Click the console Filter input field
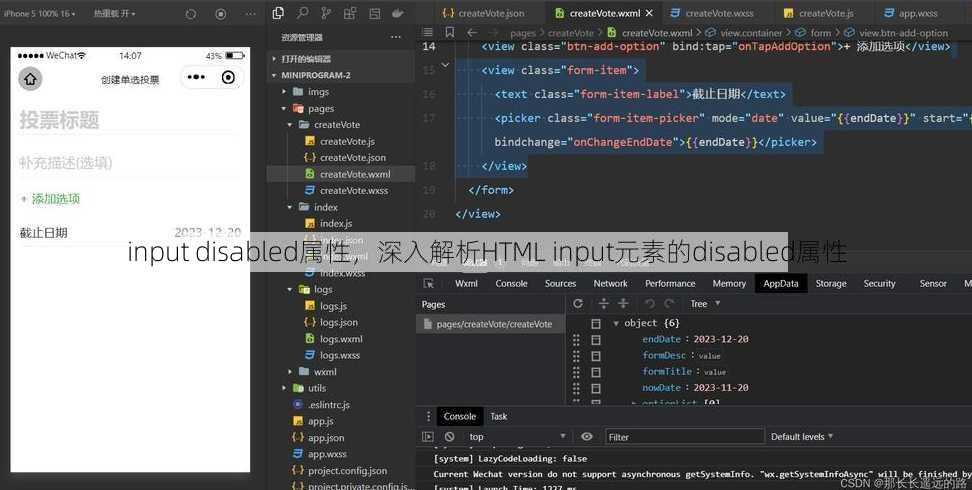 pos(684,437)
